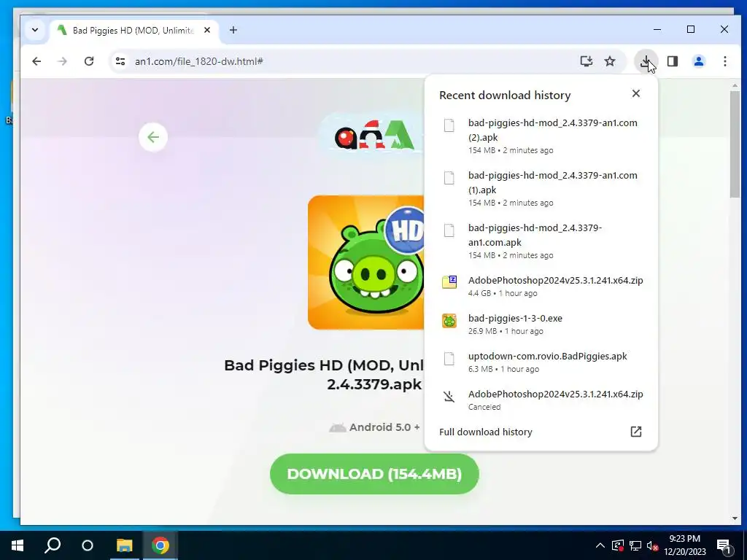Open bad-piggies-1-3-0.exe download entry
The image size is (747, 560).
[x=541, y=324]
